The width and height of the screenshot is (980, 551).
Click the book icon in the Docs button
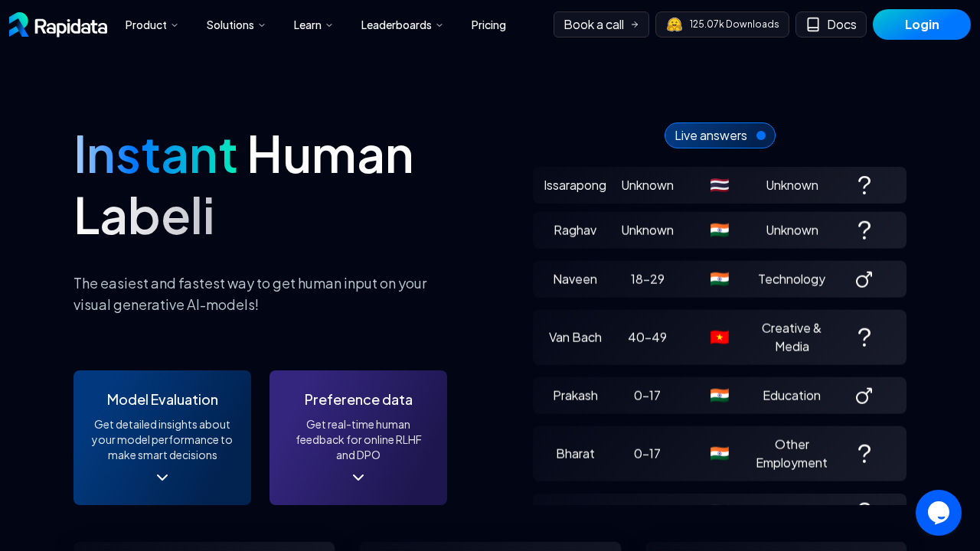pos(813,24)
